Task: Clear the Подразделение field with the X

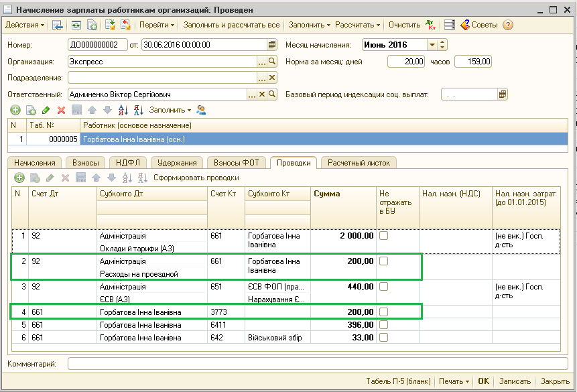Action: (x=272, y=78)
